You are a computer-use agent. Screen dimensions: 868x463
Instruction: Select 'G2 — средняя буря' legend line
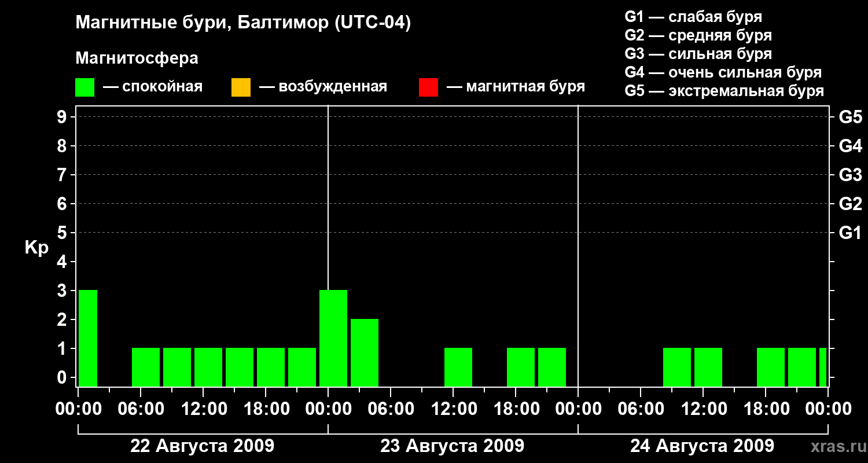pyautogui.click(x=698, y=35)
